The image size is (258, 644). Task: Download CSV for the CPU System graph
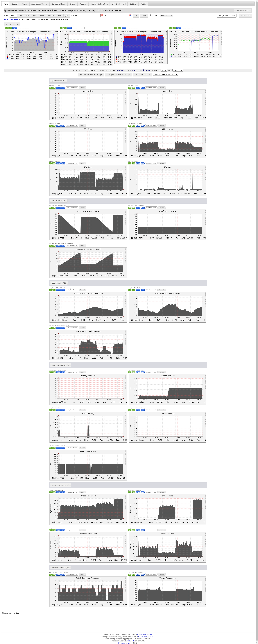[x=130, y=126]
